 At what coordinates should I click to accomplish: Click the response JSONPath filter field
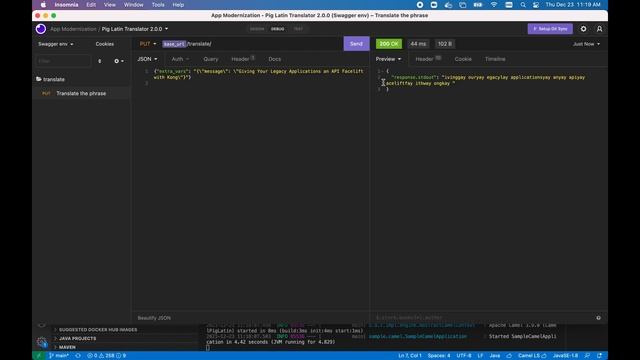482,318
